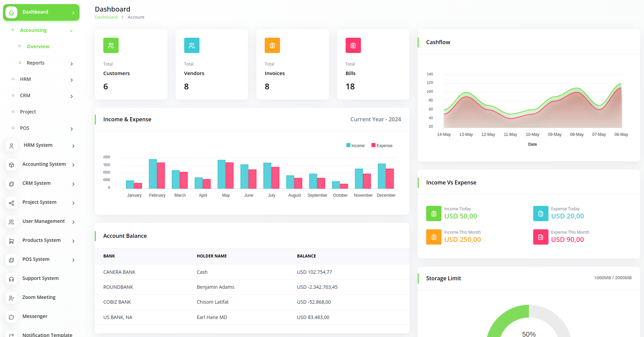Click the Products System cart icon

point(12,241)
